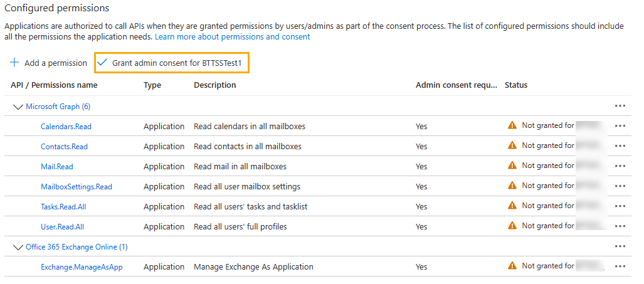644x284 pixels.
Task: Click warning icon in Calendars.Read status
Action: (x=512, y=125)
